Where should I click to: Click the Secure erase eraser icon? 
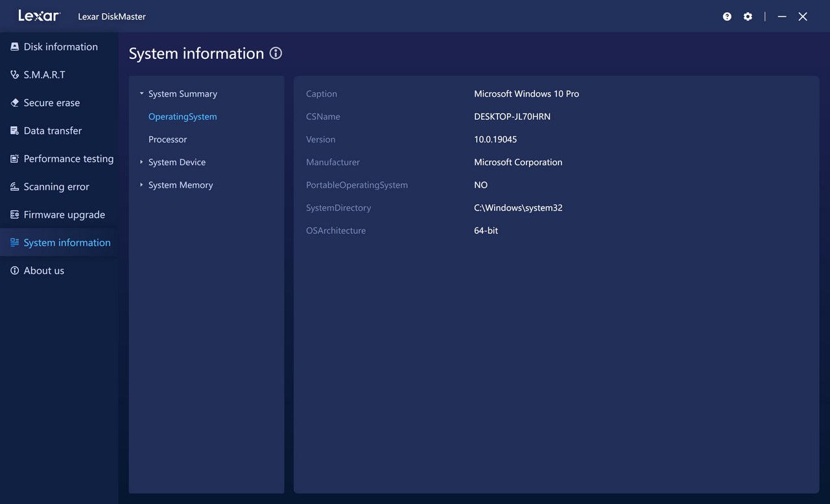[14, 102]
